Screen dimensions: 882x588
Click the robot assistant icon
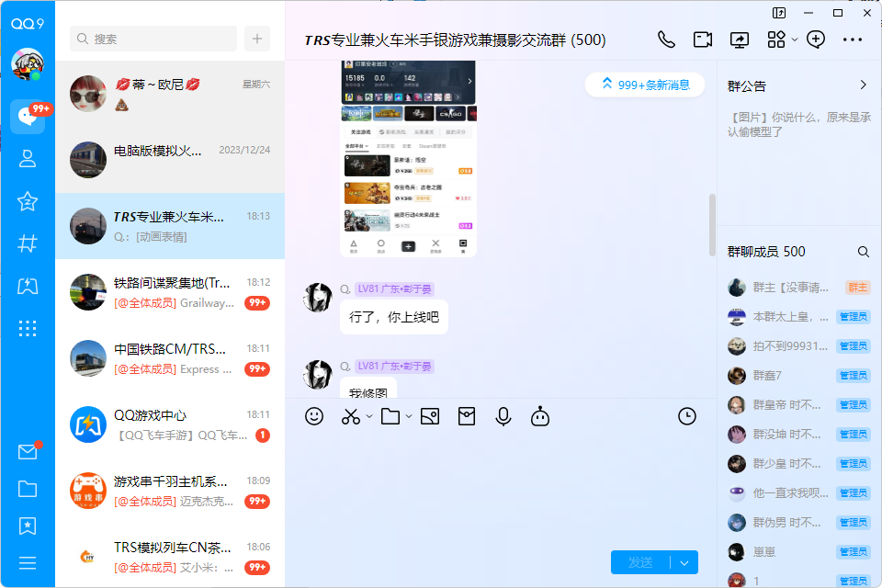[x=540, y=416]
